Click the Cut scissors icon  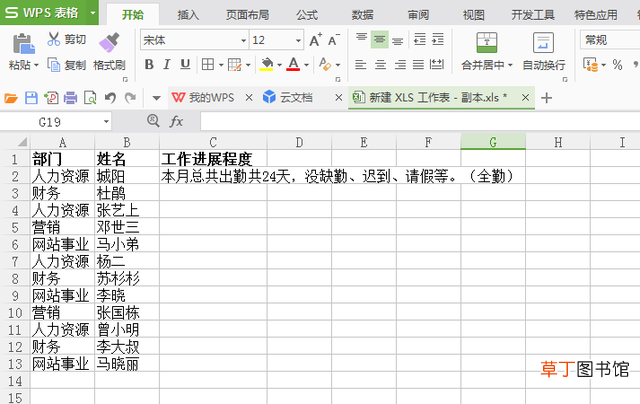pos(53,39)
